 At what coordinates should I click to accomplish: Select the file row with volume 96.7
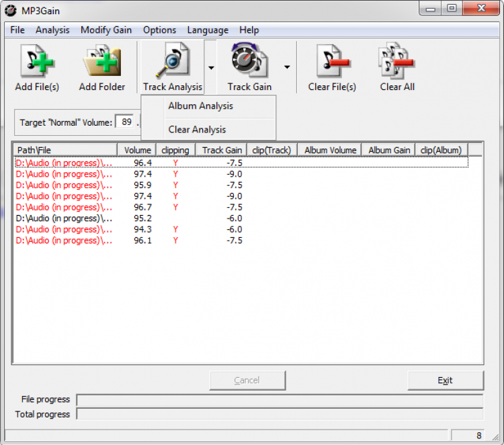pos(241,208)
